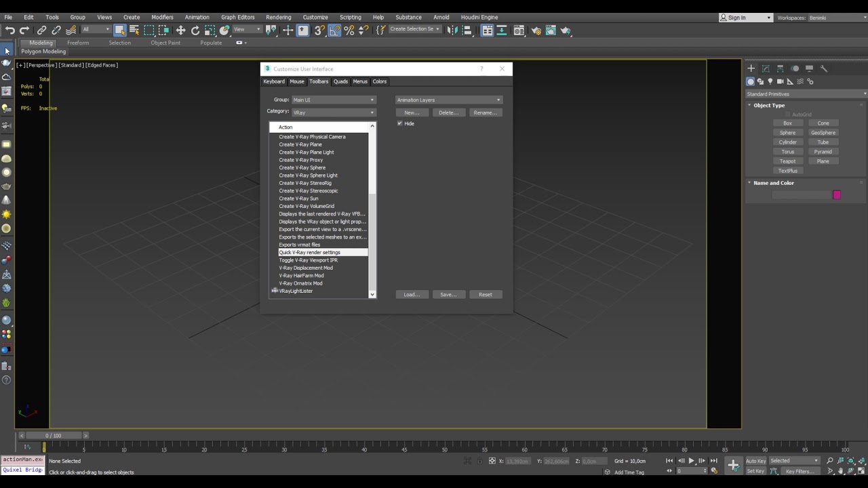Image resolution: width=868 pixels, height=488 pixels.
Task: Toggle the 3D Snaps icon
Action: point(319,30)
